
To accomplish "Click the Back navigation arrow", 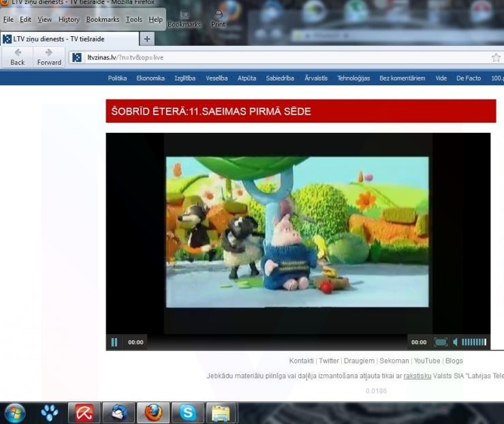I will click(x=18, y=57).
